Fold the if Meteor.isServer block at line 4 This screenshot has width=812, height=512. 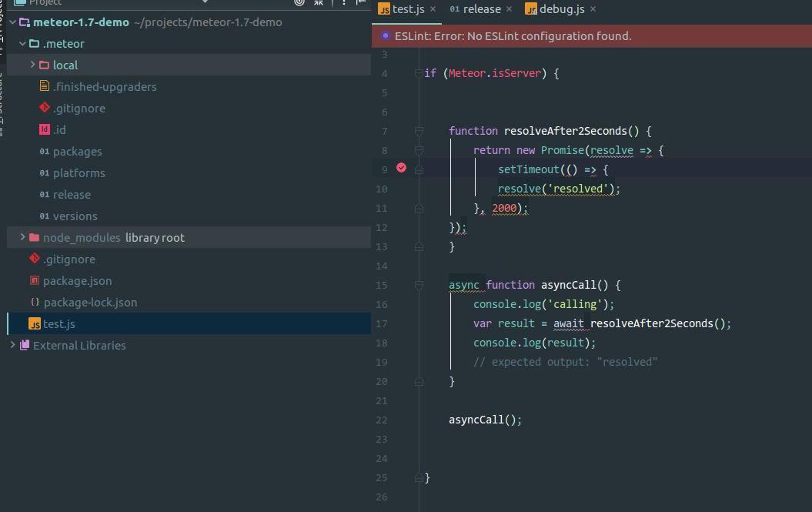(419, 74)
